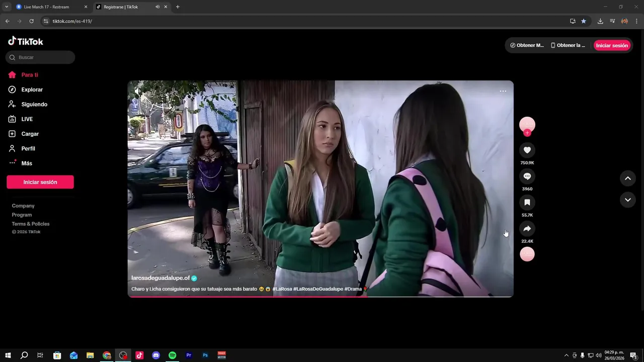Expand Terms & Policies footer section
The height and width of the screenshot is (362, 644).
(x=31, y=224)
